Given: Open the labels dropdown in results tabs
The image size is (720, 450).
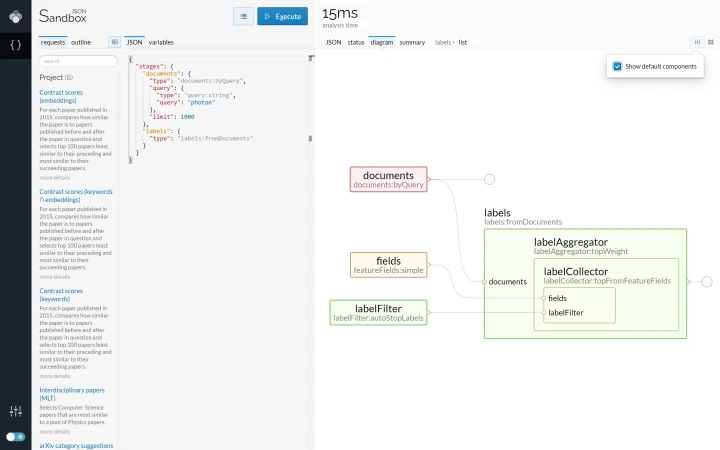Looking at the screenshot, I should (444, 42).
